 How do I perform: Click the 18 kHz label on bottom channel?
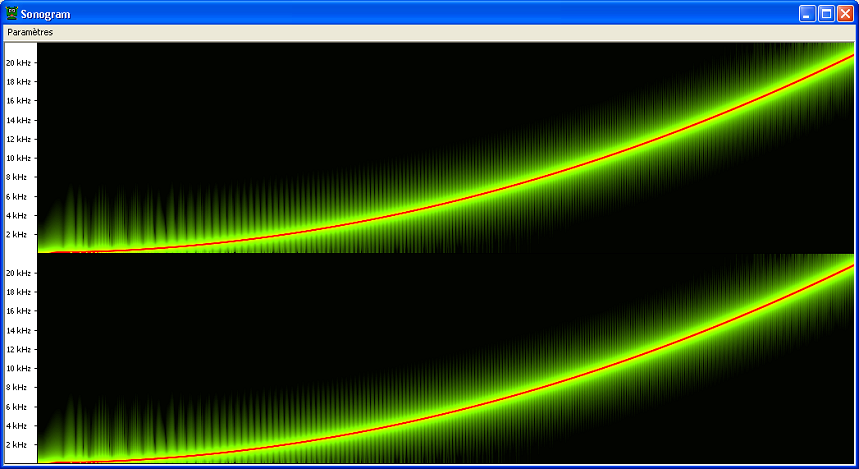(18, 292)
